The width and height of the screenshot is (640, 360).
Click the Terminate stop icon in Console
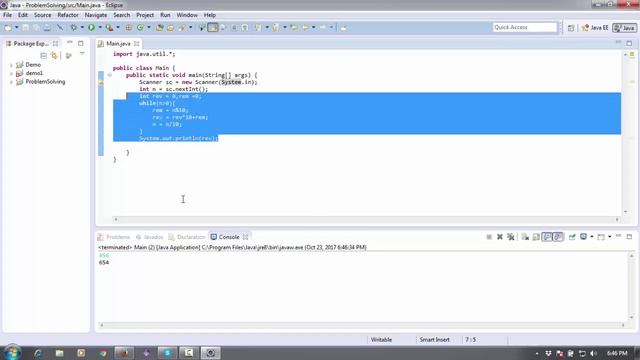click(x=489, y=237)
